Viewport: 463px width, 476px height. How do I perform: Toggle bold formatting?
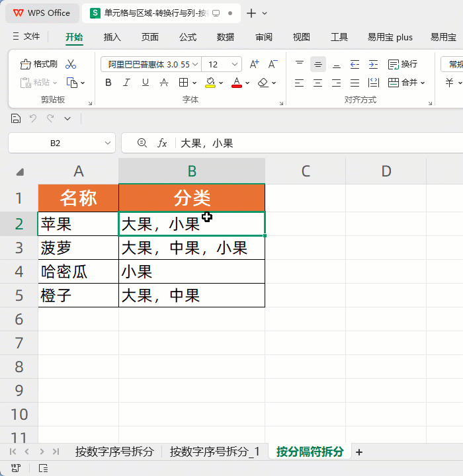click(108, 83)
